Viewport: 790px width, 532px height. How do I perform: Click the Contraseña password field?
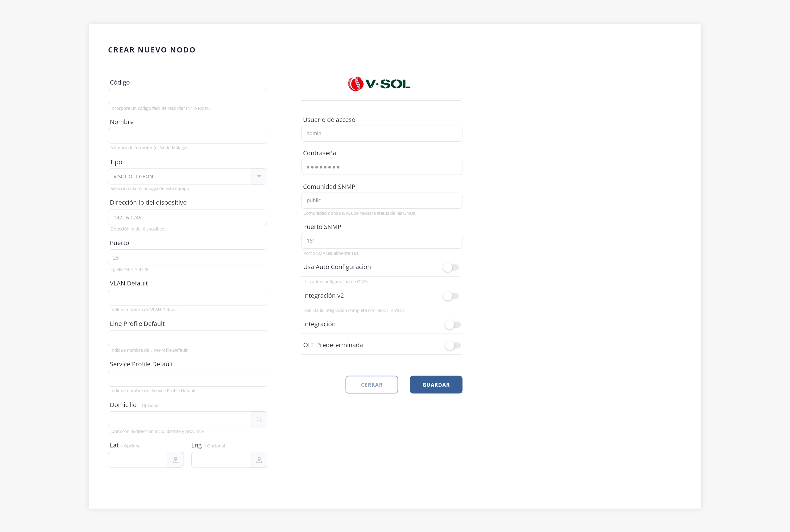381,167
